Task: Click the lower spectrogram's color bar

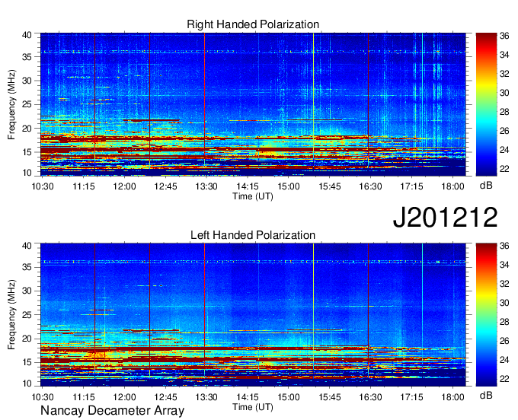Action: (486, 315)
